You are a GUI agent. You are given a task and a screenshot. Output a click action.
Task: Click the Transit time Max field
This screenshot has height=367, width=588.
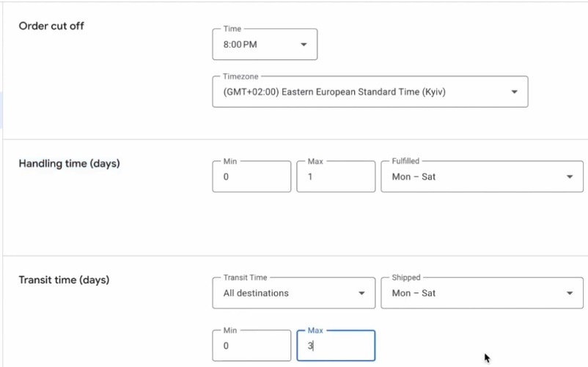tap(336, 346)
